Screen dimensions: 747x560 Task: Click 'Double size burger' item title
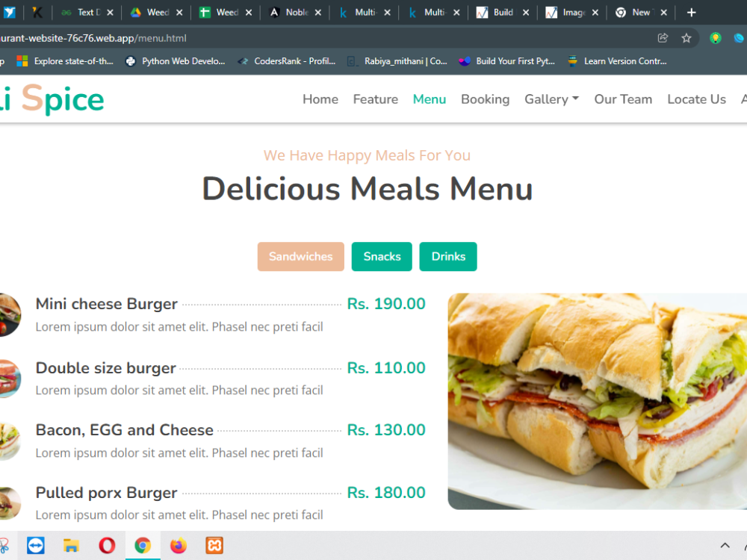click(106, 368)
